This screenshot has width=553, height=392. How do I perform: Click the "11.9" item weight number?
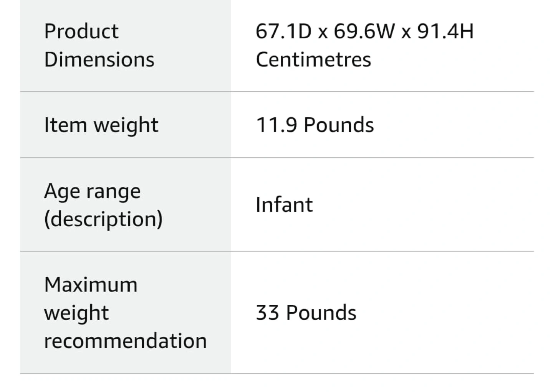[x=276, y=125]
